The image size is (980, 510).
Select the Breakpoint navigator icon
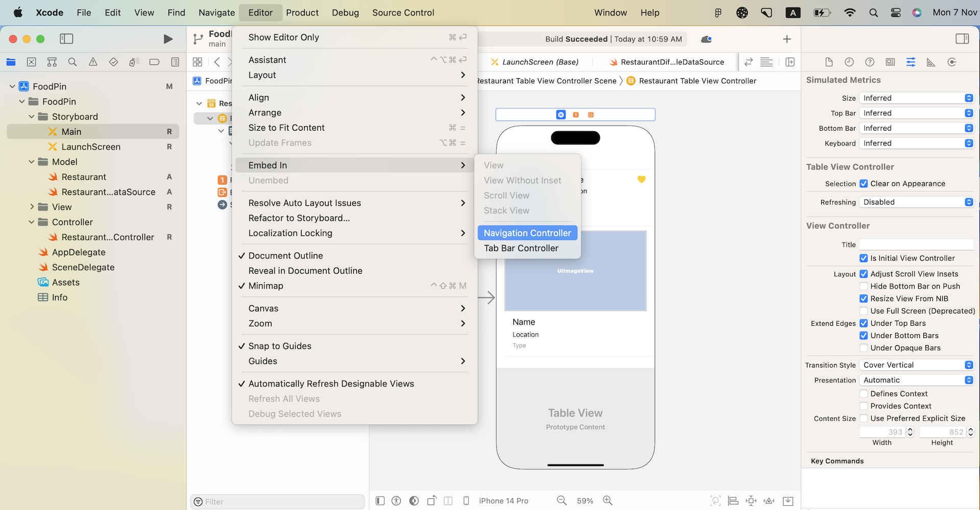click(154, 62)
